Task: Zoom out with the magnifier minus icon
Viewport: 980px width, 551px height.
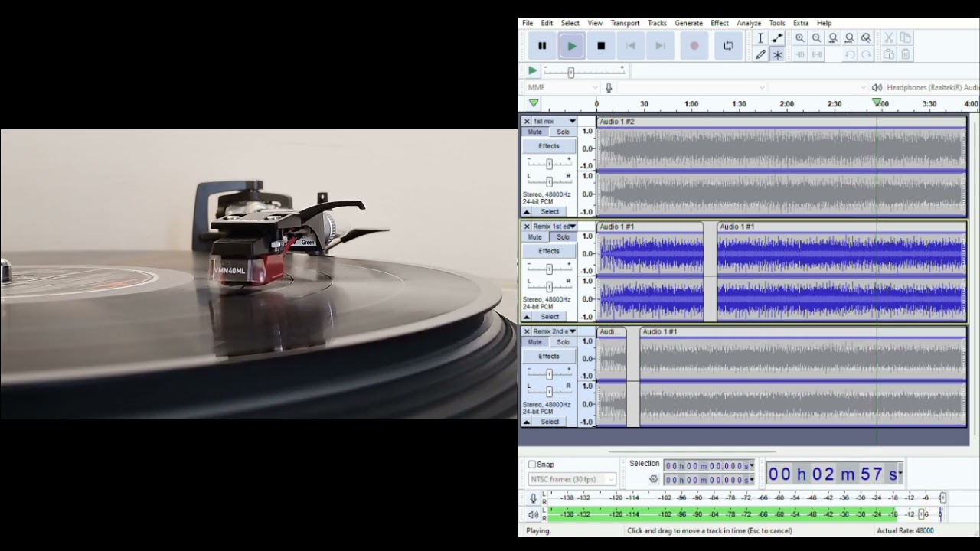Action: (x=816, y=38)
